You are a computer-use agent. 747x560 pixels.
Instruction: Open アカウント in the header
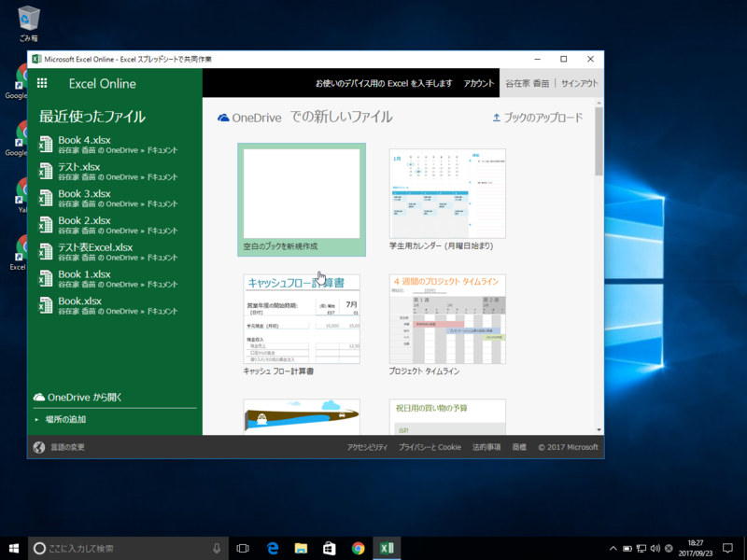point(479,83)
